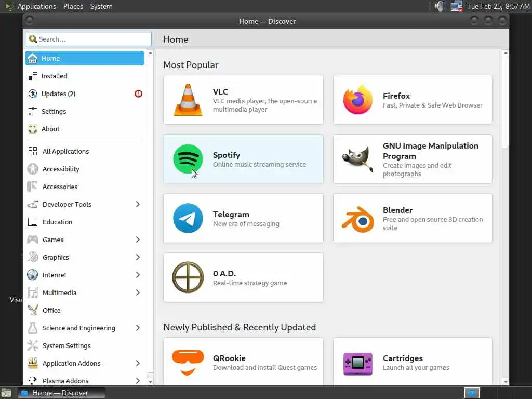Image resolution: width=532 pixels, height=399 pixels.
Task: Expand the Developer Tools chevron
Action: [138, 204]
